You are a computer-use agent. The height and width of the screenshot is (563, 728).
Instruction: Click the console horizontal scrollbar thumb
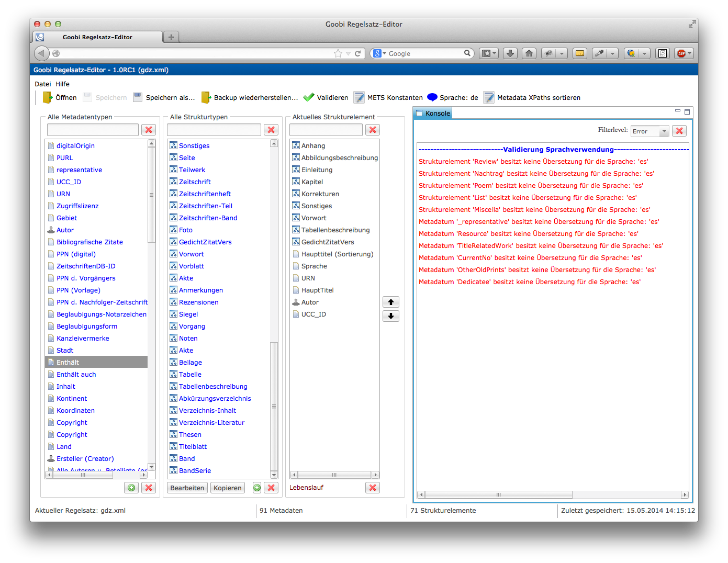498,494
